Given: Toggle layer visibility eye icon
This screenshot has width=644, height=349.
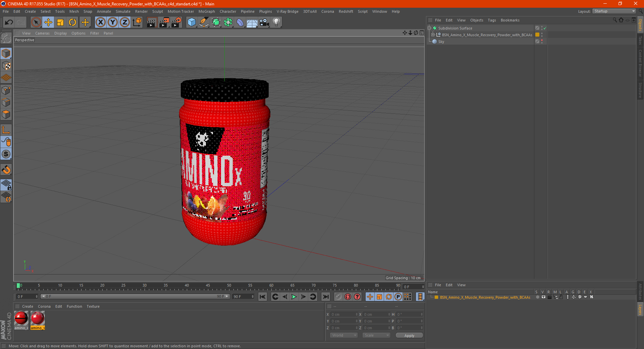Looking at the screenshot, I should (543, 297).
